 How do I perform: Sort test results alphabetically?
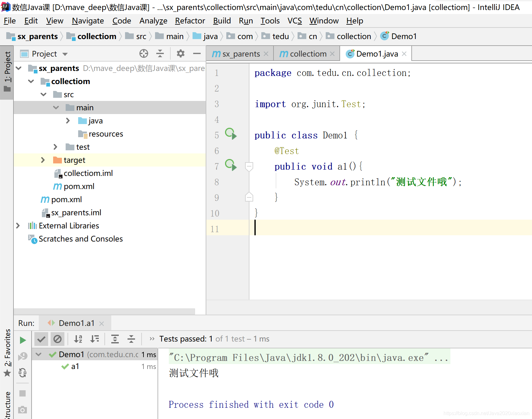tap(78, 339)
